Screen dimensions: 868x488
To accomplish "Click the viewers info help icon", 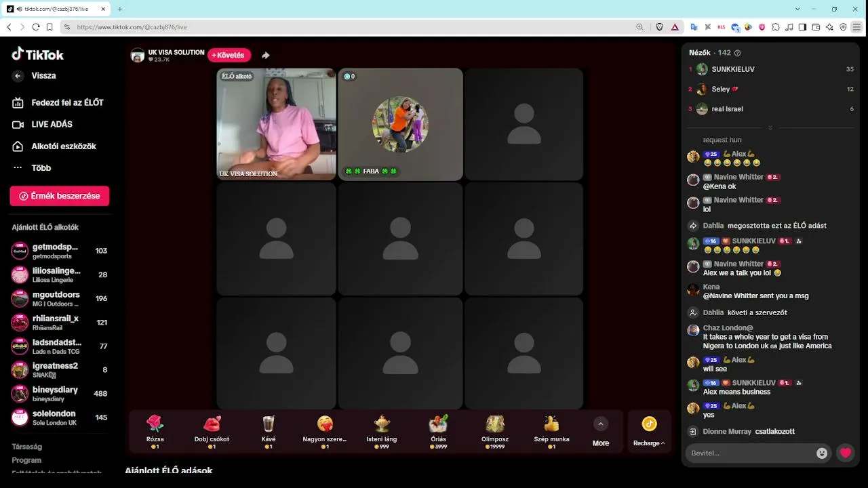I will tap(738, 53).
